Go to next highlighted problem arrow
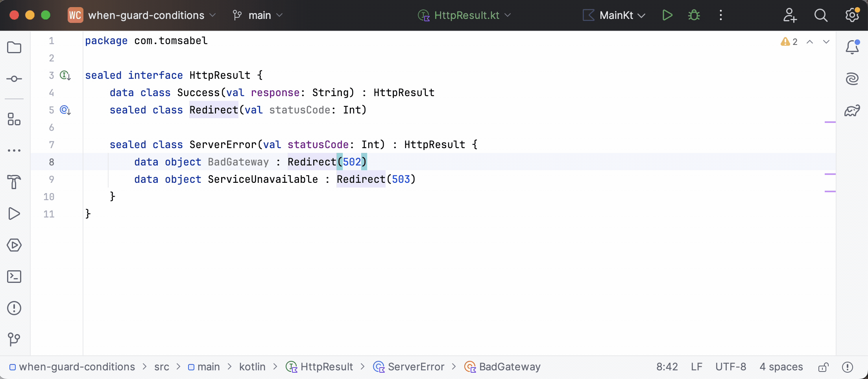Viewport: 868px width, 379px height. (x=826, y=42)
